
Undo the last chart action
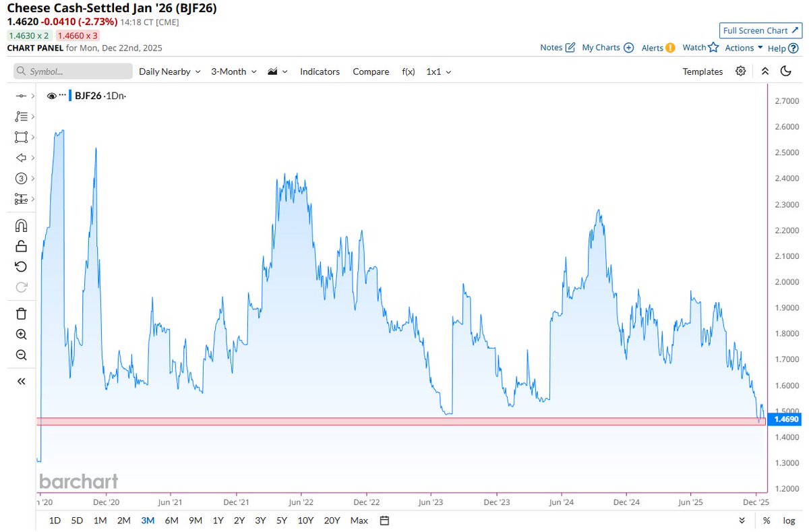tap(21, 266)
